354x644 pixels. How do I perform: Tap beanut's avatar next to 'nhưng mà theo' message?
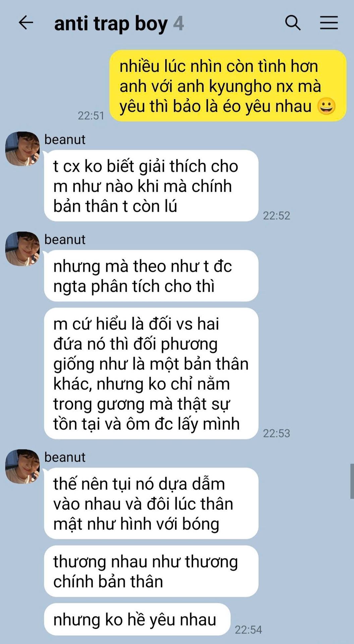(22, 249)
